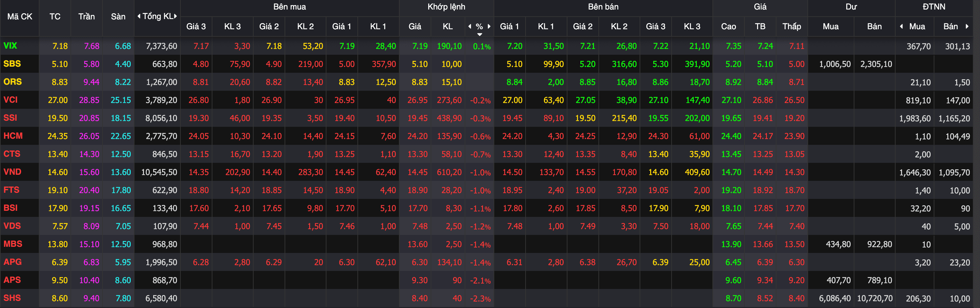Click the Thấp column header
Screen dimensions: 980x308
point(792,26)
